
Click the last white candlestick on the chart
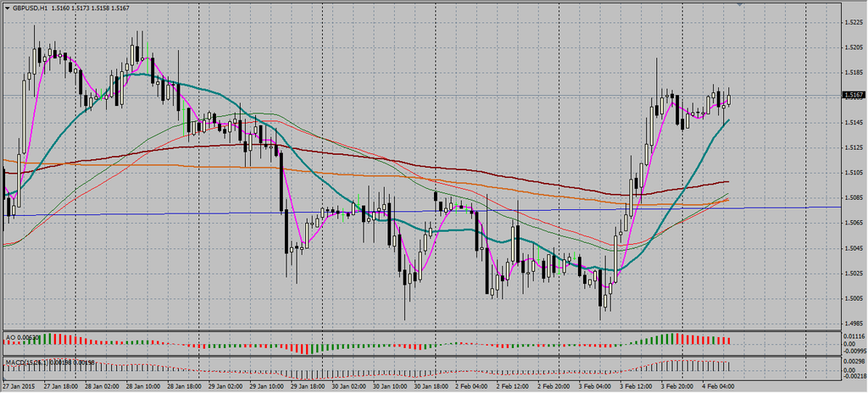pos(728,99)
